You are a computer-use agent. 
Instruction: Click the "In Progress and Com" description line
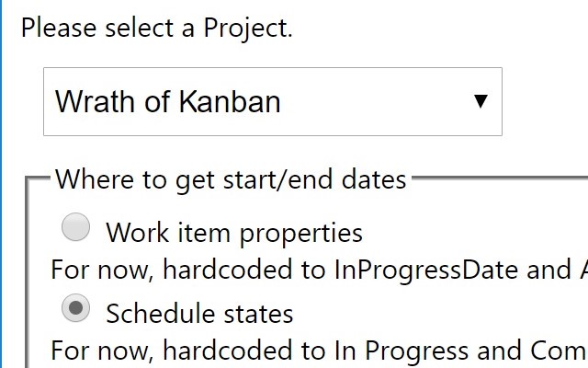[318, 351]
